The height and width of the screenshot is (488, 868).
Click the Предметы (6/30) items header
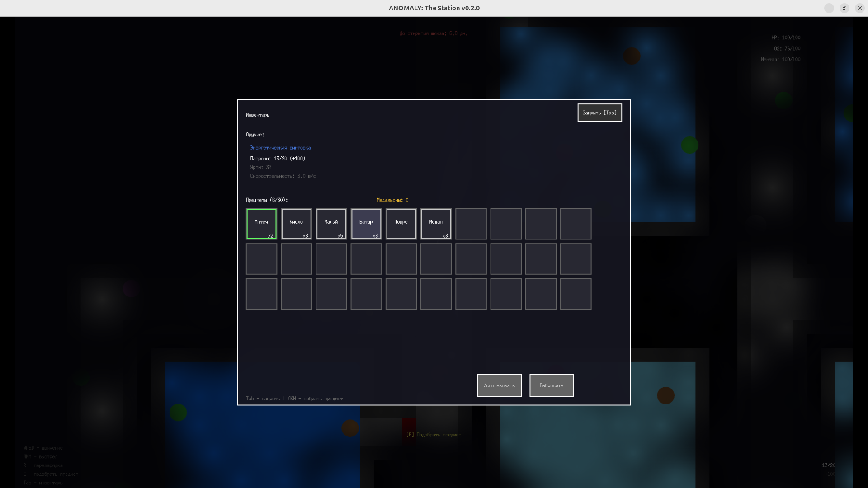(x=267, y=200)
